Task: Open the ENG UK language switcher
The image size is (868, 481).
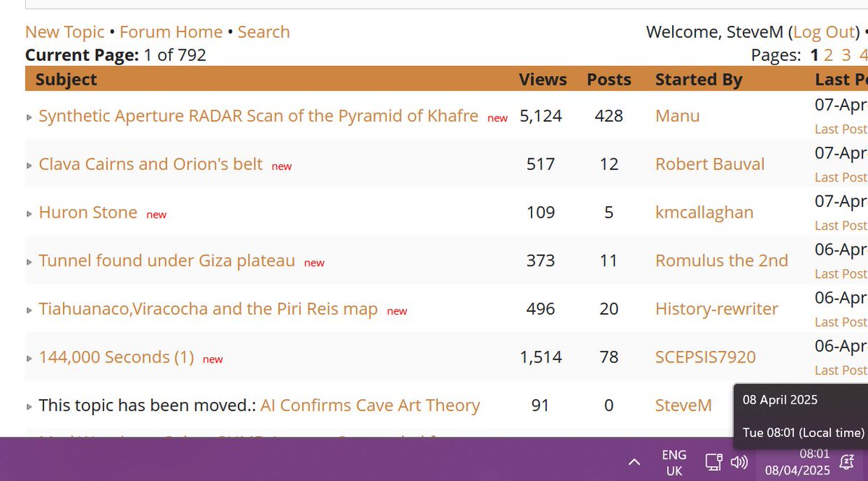Action: (x=674, y=462)
